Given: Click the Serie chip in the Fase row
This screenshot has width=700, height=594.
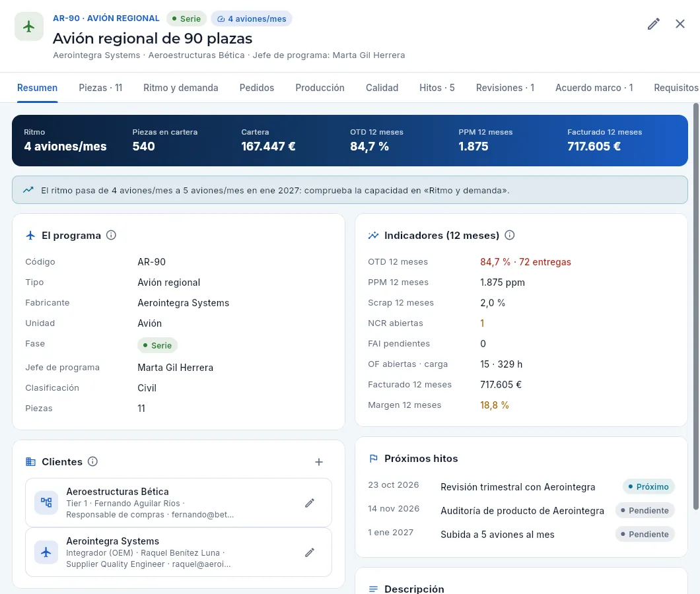Looking at the screenshot, I should pyautogui.click(x=158, y=345).
